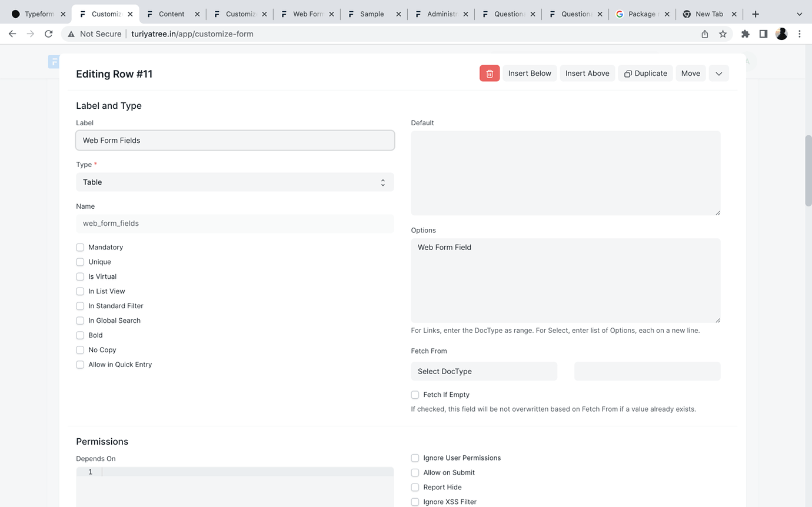Click the profile avatar icon
The height and width of the screenshot is (507, 812).
point(781,34)
